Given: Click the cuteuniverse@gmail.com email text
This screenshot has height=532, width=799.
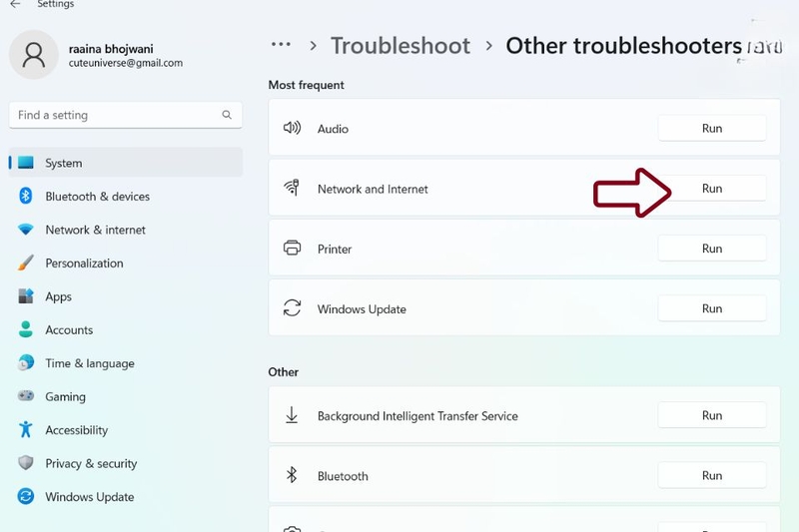Looking at the screenshot, I should click(126, 63).
